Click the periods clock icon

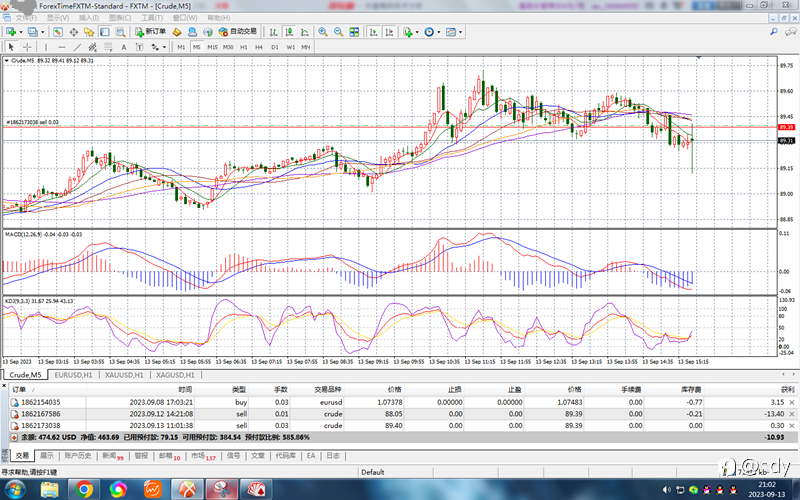click(429, 32)
